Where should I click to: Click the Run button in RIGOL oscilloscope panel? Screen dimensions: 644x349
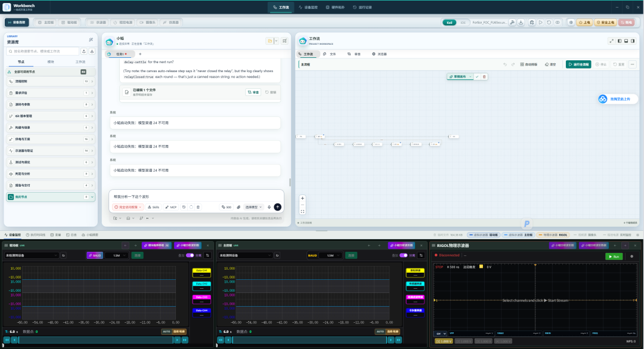(x=614, y=257)
